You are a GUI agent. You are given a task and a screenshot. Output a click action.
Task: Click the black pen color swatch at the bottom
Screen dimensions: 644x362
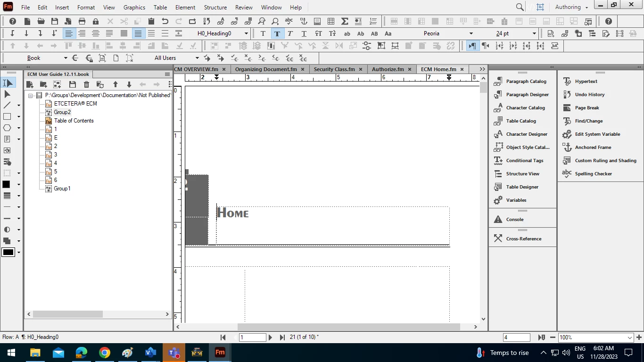(x=8, y=252)
